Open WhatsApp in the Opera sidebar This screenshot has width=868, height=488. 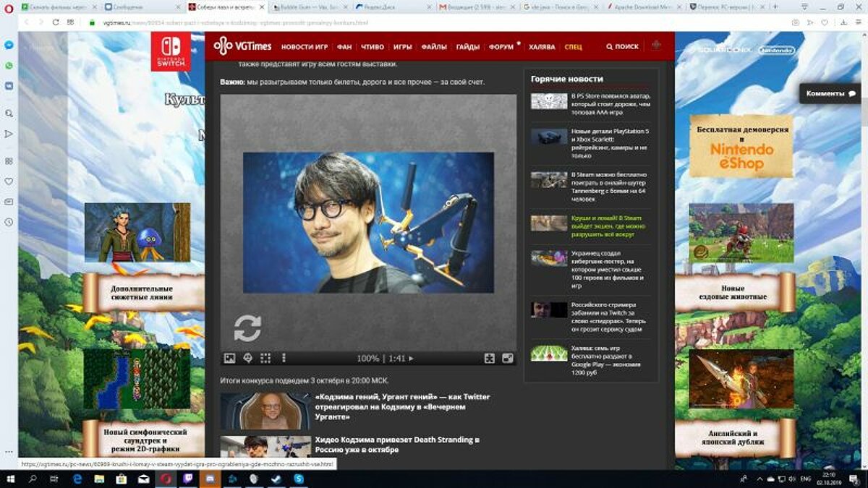click(9, 65)
